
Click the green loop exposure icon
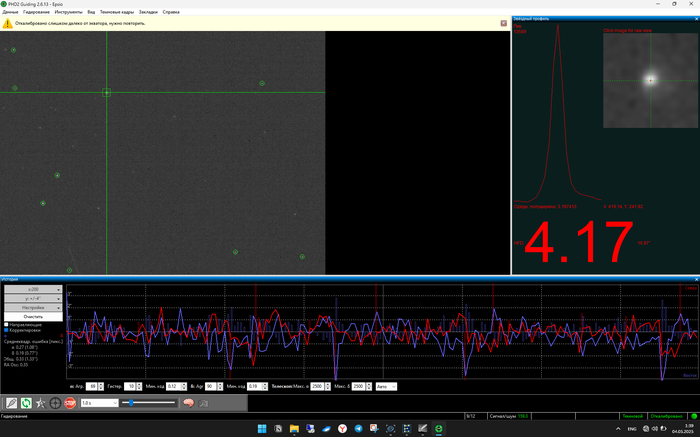pyautogui.click(x=25, y=403)
